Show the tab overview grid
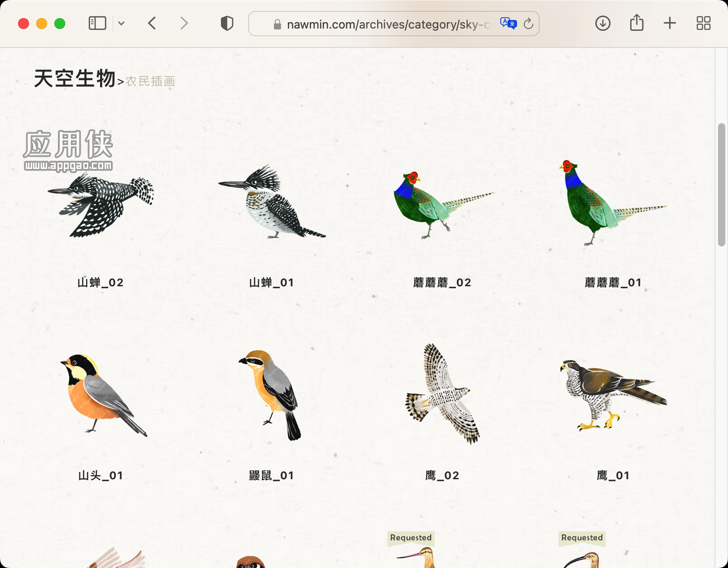Image resolution: width=728 pixels, height=568 pixels. pyautogui.click(x=703, y=23)
